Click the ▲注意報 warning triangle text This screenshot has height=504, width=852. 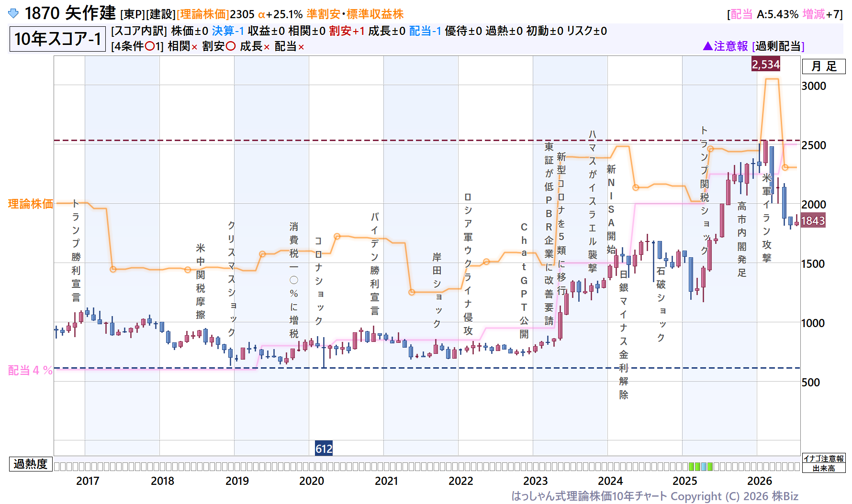[725, 46]
